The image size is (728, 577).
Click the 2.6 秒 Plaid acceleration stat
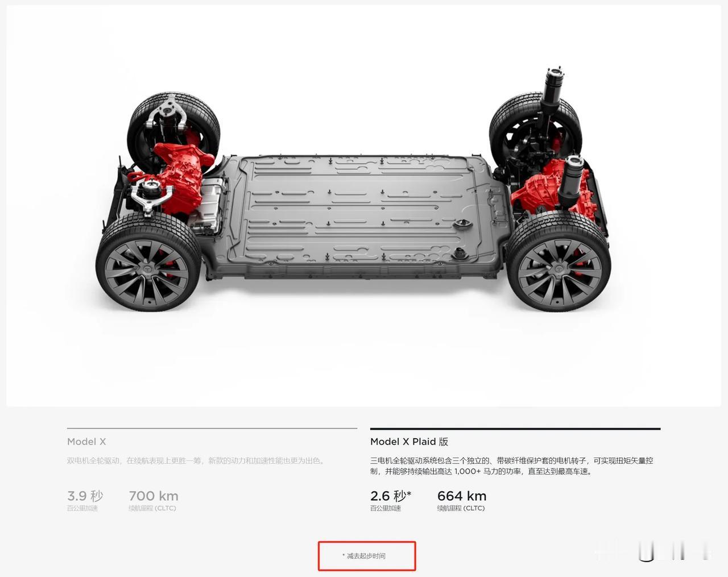click(391, 496)
